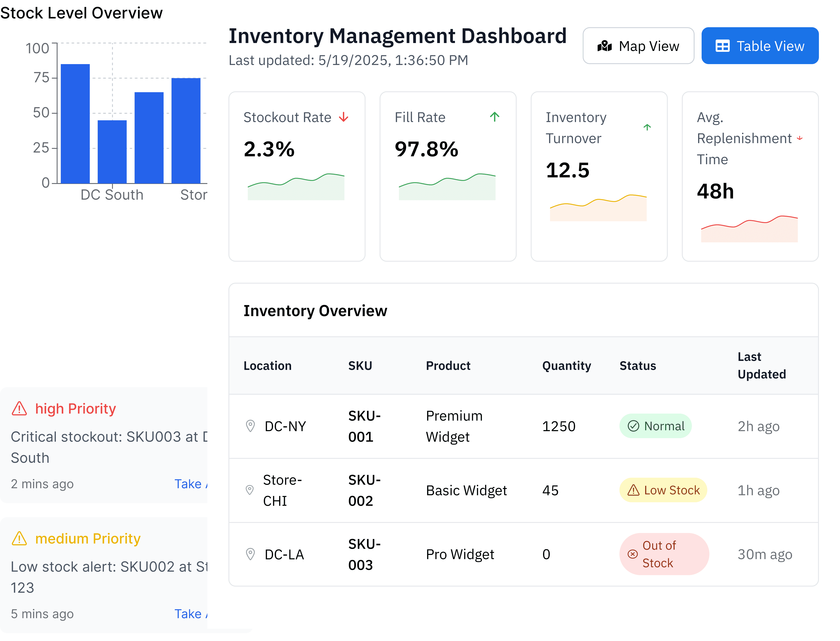840x641 pixels.
Task: Click the Status column header
Action: (638, 366)
